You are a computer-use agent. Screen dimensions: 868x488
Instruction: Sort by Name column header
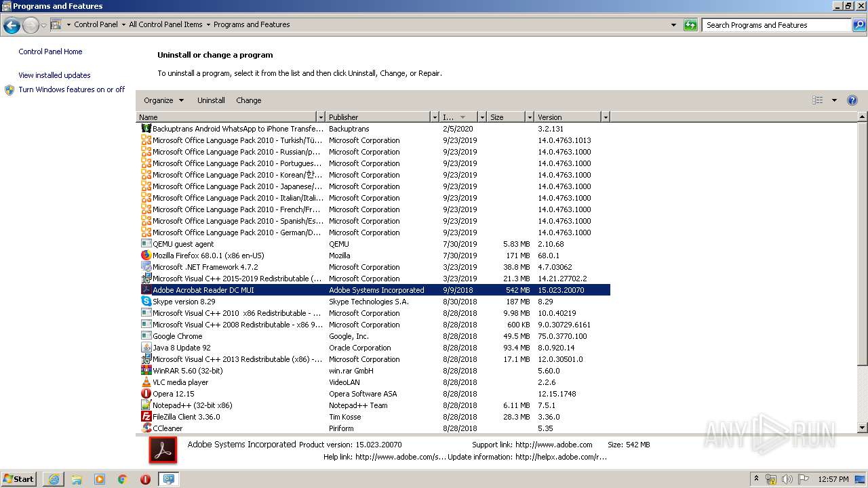pyautogui.click(x=226, y=117)
